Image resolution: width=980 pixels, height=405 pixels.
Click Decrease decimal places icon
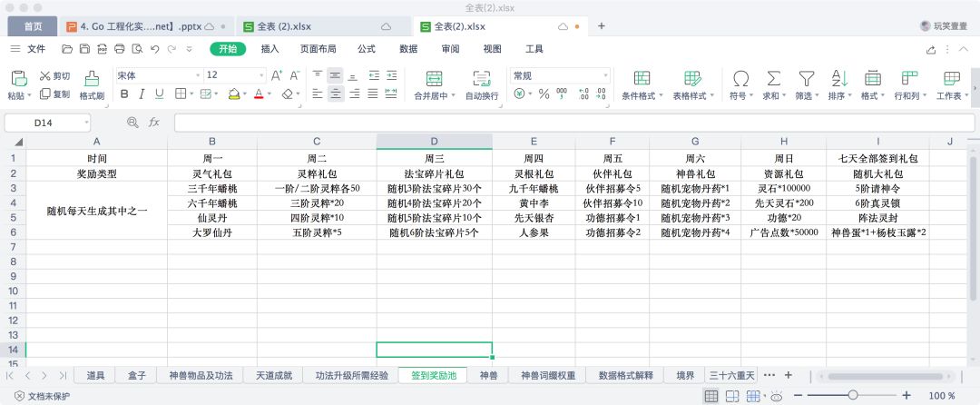601,94
